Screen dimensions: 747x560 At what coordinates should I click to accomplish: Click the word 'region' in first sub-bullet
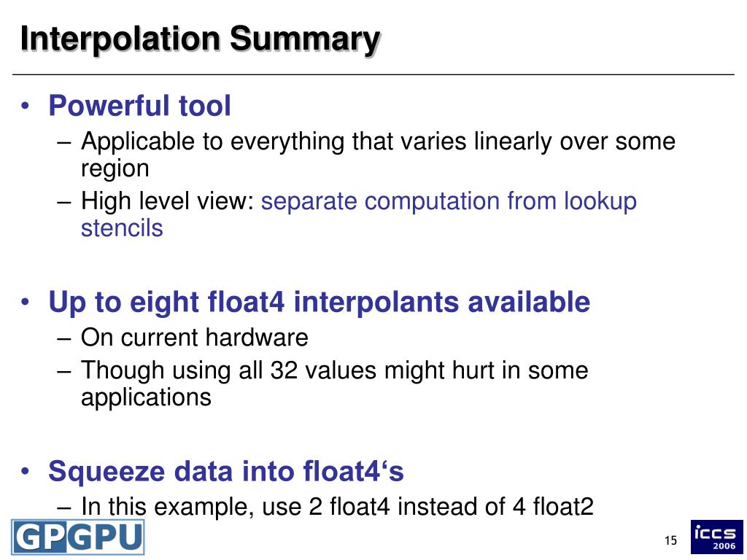click(115, 169)
